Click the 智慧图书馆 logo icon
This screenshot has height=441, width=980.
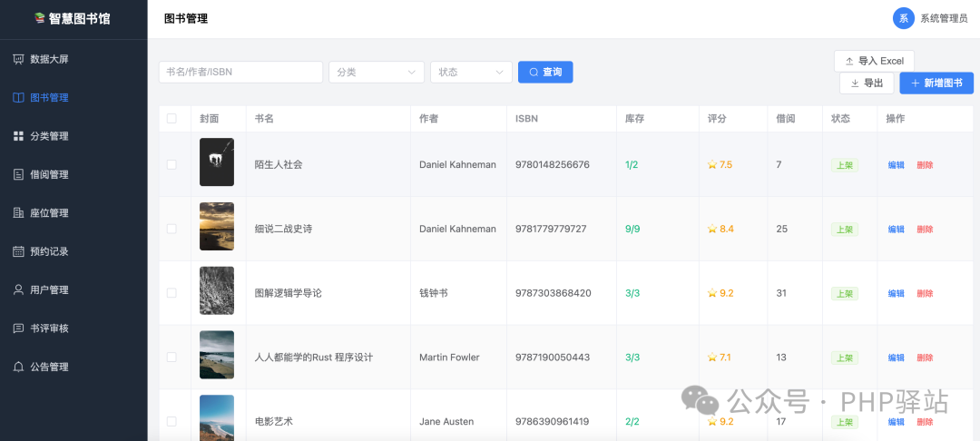point(40,19)
